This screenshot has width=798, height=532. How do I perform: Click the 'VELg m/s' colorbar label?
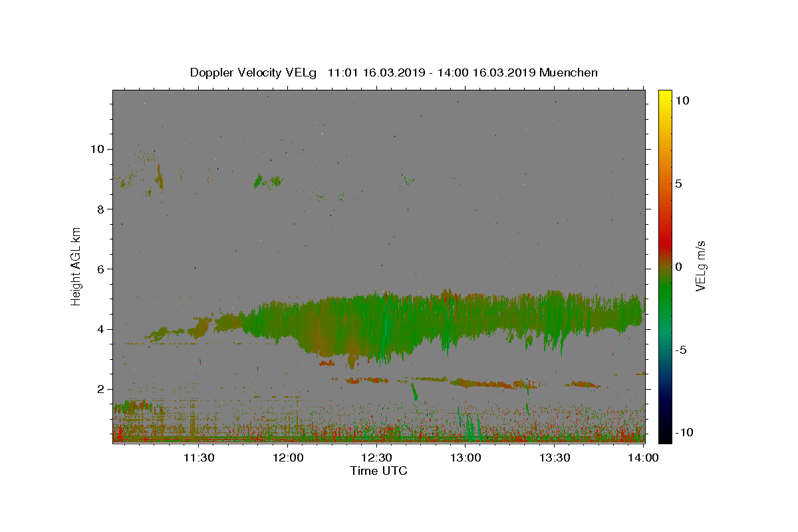click(x=700, y=267)
